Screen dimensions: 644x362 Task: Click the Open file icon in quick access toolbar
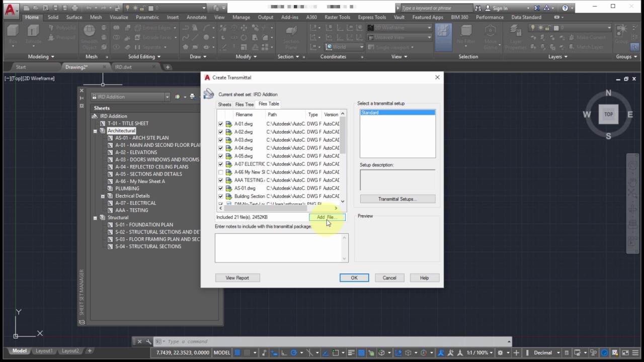(36, 8)
